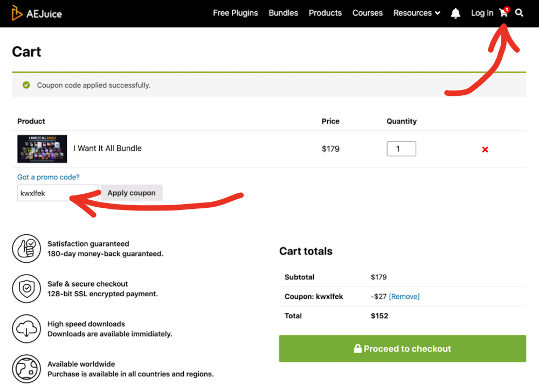Click the search magnifier icon
This screenshot has width=539, height=392.
519,13
